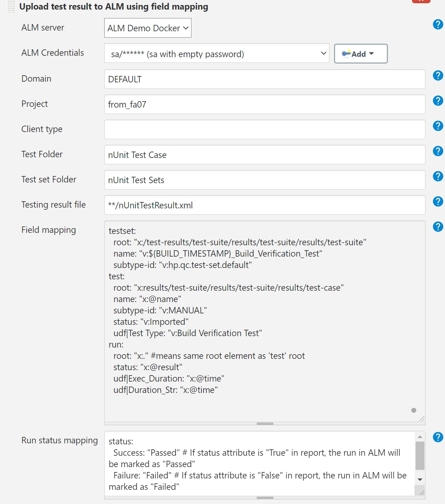Click the Run status mapping scrollbar up arrow
The width and height of the screenshot is (445, 504).
point(420,437)
